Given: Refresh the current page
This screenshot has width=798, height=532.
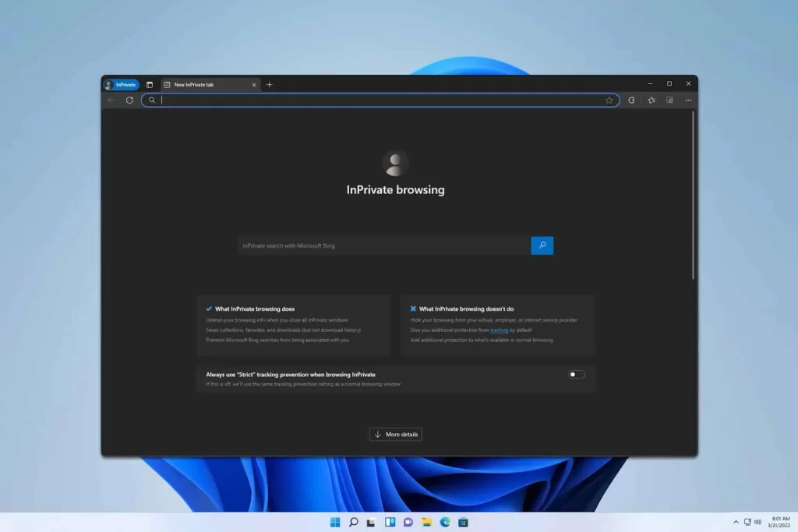Looking at the screenshot, I should tap(129, 100).
